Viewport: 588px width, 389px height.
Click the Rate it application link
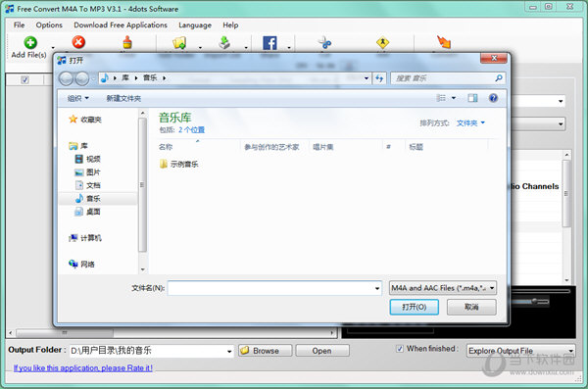[x=83, y=368]
